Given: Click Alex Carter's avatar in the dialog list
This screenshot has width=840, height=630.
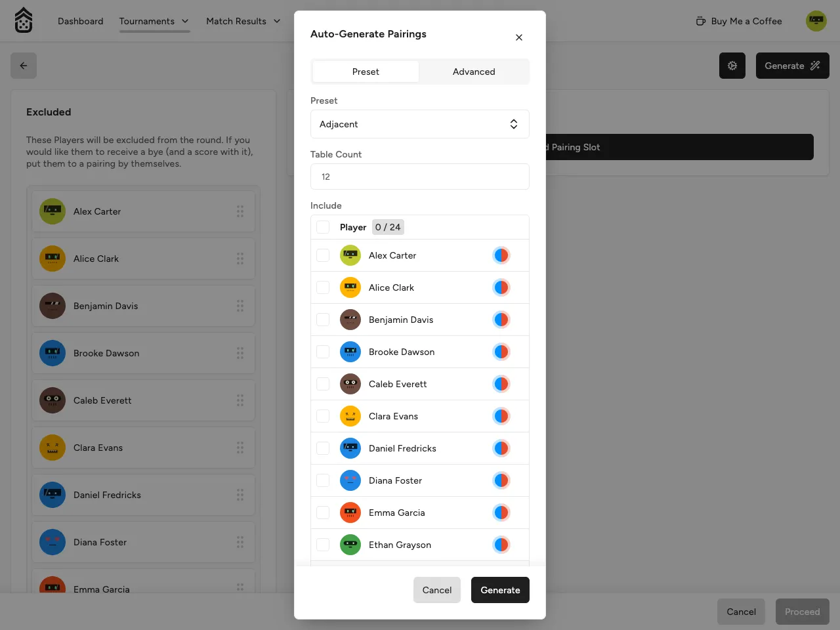Looking at the screenshot, I should tap(350, 255).
